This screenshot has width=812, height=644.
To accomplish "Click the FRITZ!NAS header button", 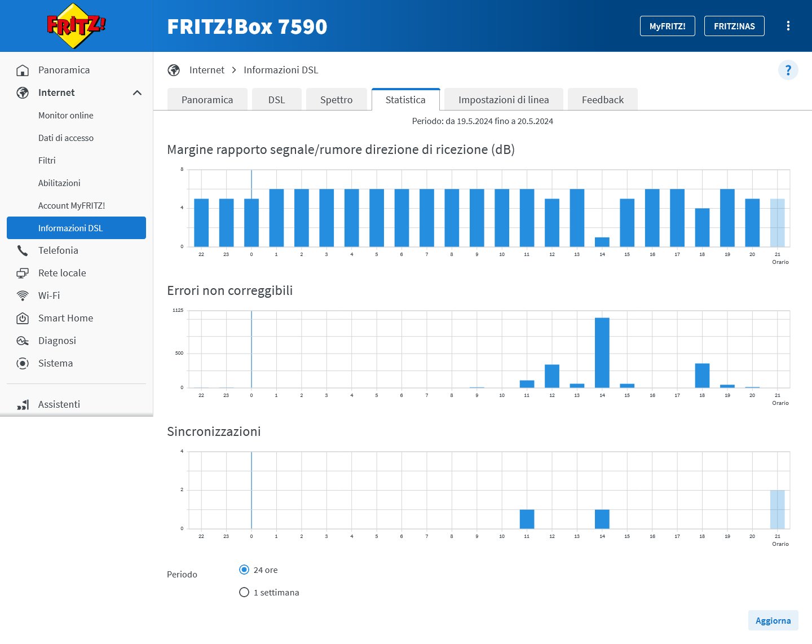I will click(x=734, y=26).
